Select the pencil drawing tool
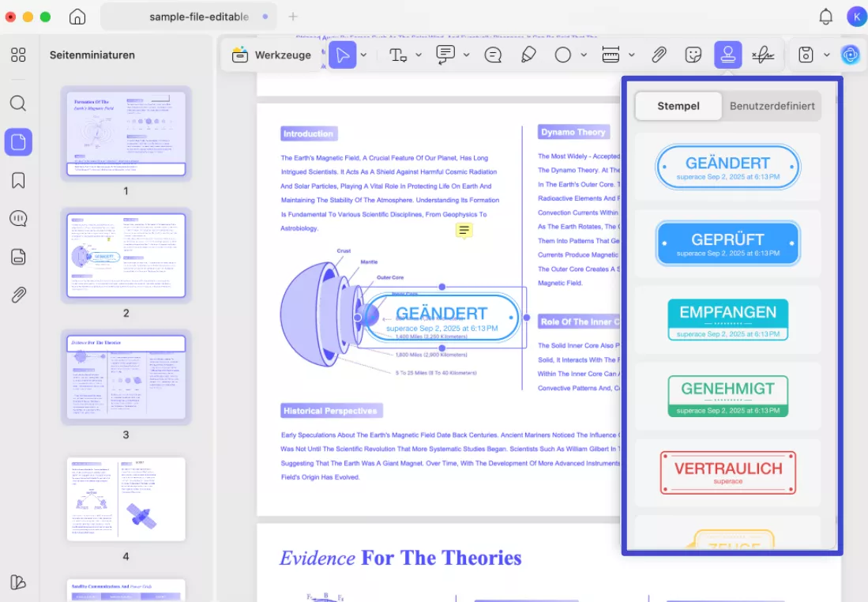This screenshot has height=602, width=868. click(x=528, y=55)
